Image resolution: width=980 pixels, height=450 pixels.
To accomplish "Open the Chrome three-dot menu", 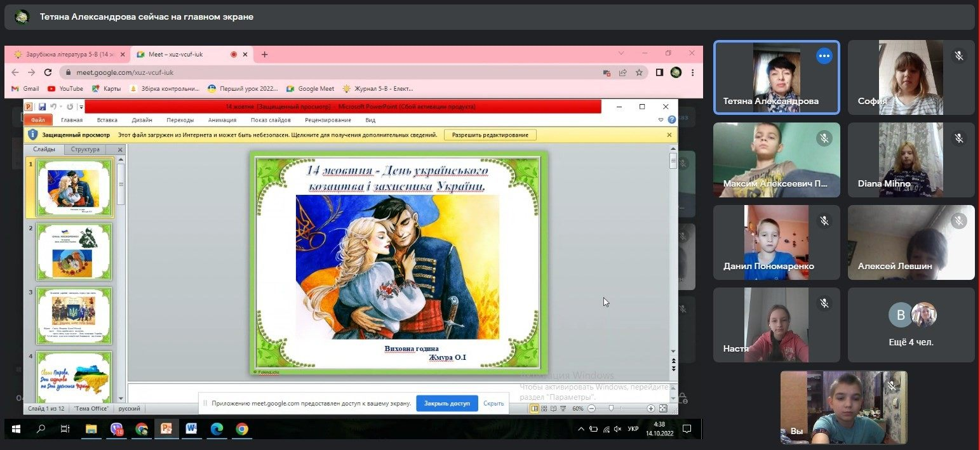I will (x=692, y=72).
